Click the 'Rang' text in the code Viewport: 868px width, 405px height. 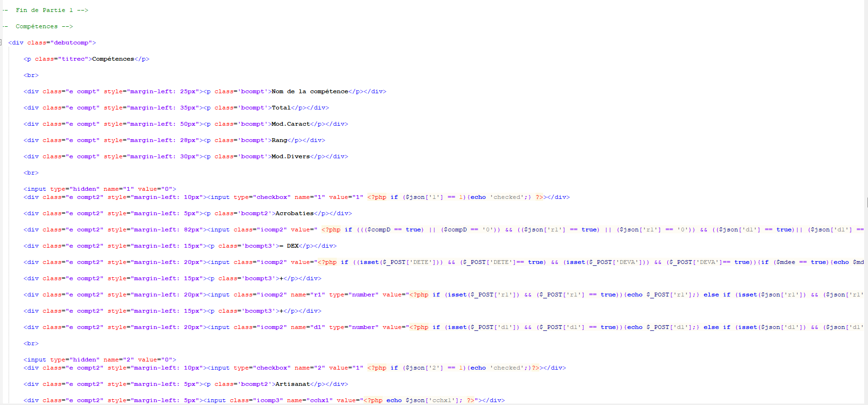[279, 140]
